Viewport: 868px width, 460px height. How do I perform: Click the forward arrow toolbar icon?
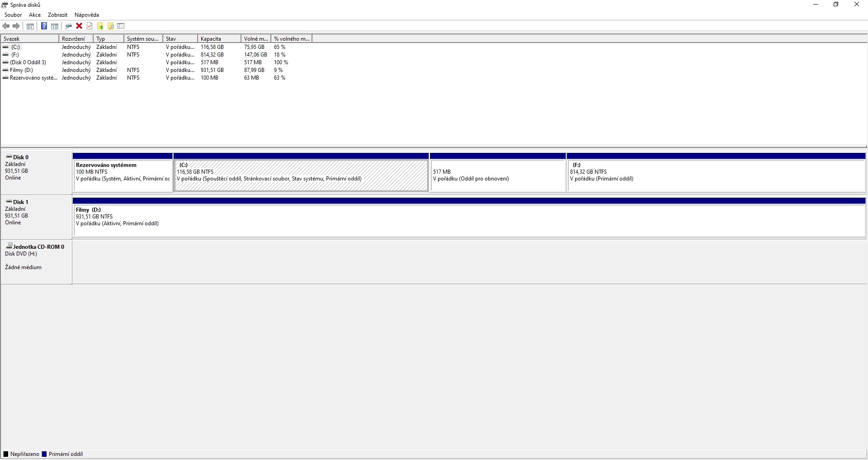(16, 26)
